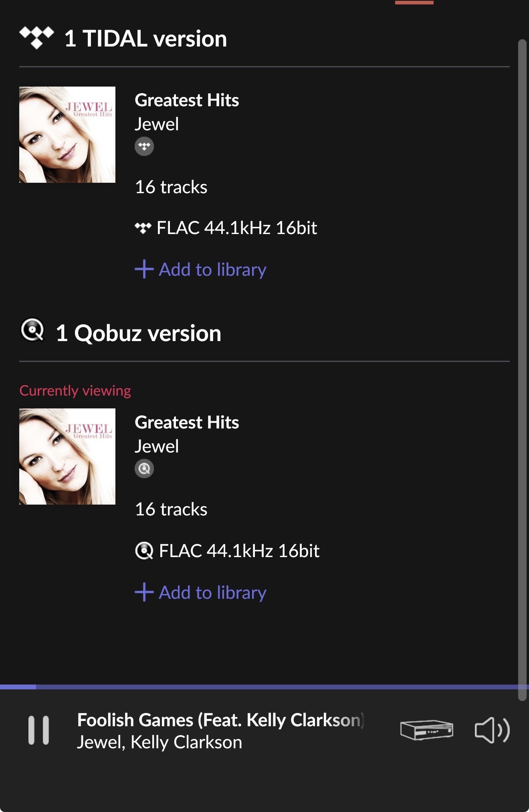The image size is (529, 812).
Task: Click Qobuz source badge under Jewel
Action: click(x=144, y=469)
